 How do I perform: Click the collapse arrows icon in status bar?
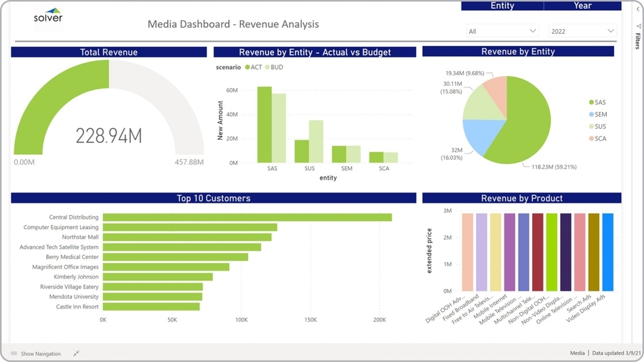[77, 353]
